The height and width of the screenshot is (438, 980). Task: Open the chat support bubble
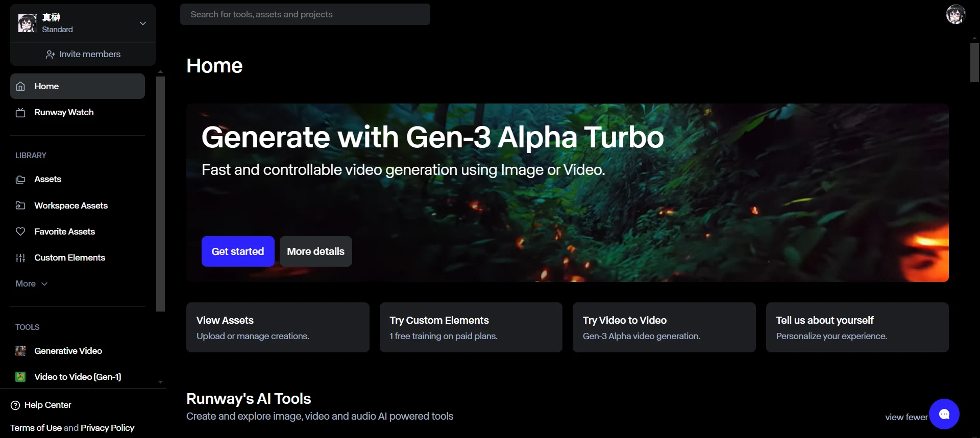click(x=944, y=414)
